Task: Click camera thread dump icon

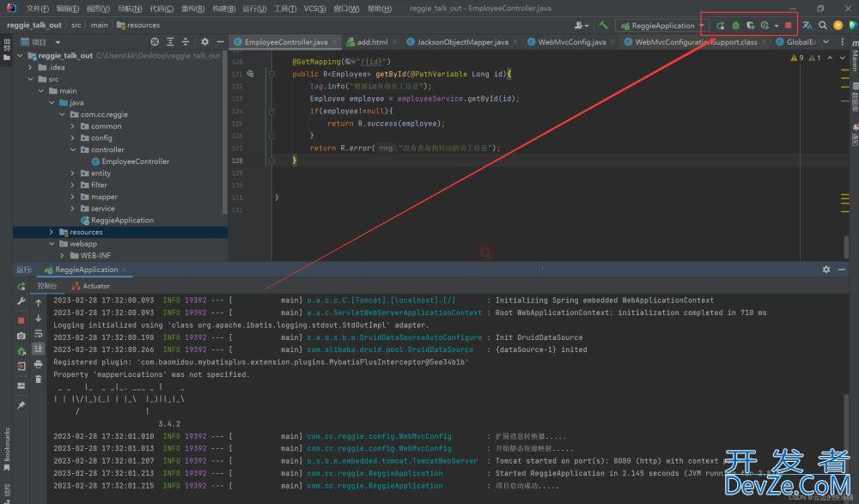Action: point(21,336)
